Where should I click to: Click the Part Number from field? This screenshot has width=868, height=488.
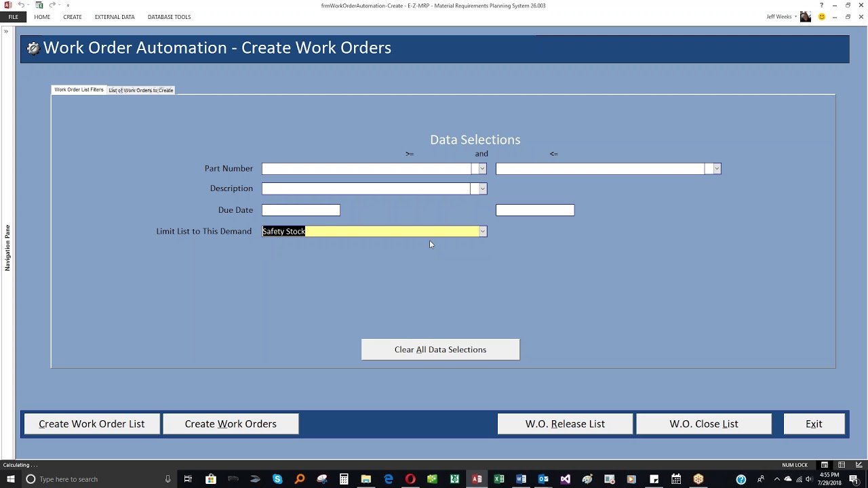coord(367,169)
